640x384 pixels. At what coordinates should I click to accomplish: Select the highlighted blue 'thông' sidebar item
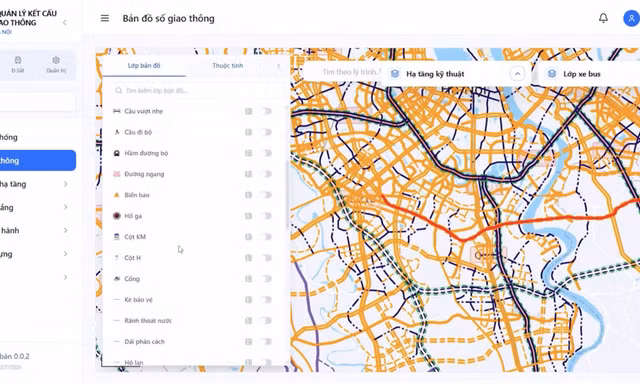pyautogui.click(x=38, y=160)
